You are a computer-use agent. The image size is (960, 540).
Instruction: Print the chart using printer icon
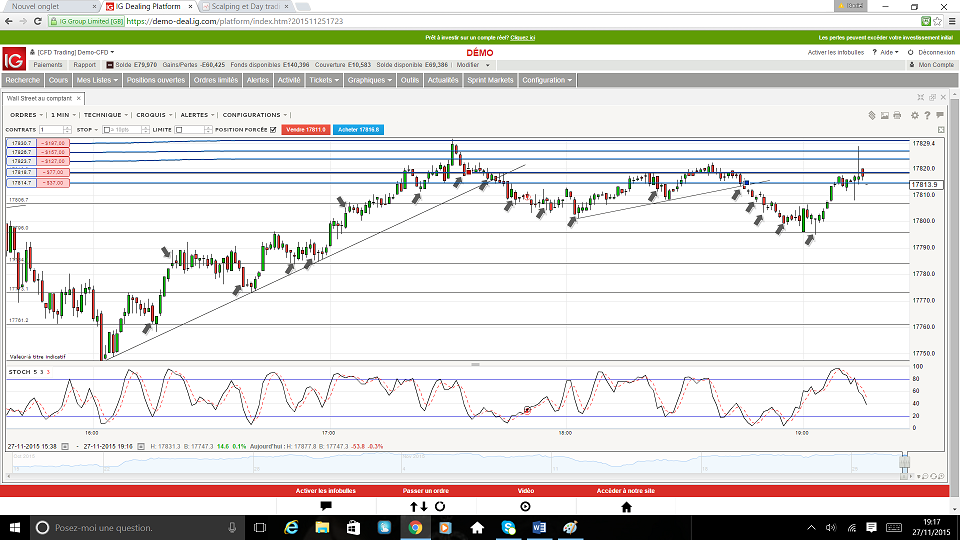pyautogui.click(x=898, y=115)
